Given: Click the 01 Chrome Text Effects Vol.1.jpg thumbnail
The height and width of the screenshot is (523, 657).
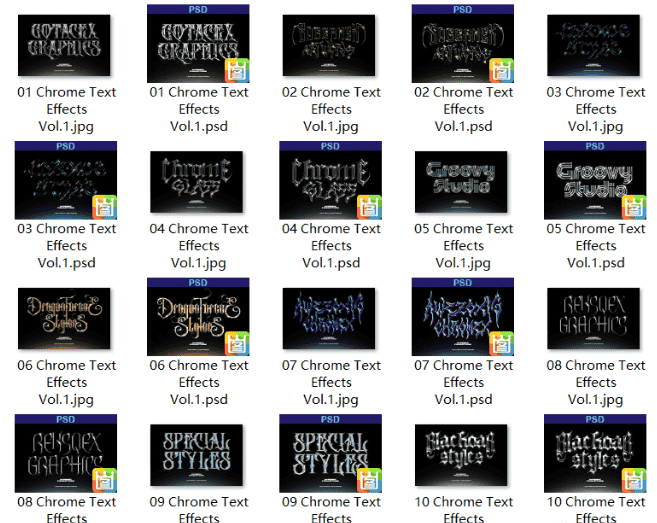Looking at the screenshot, I should click(64, 45).
